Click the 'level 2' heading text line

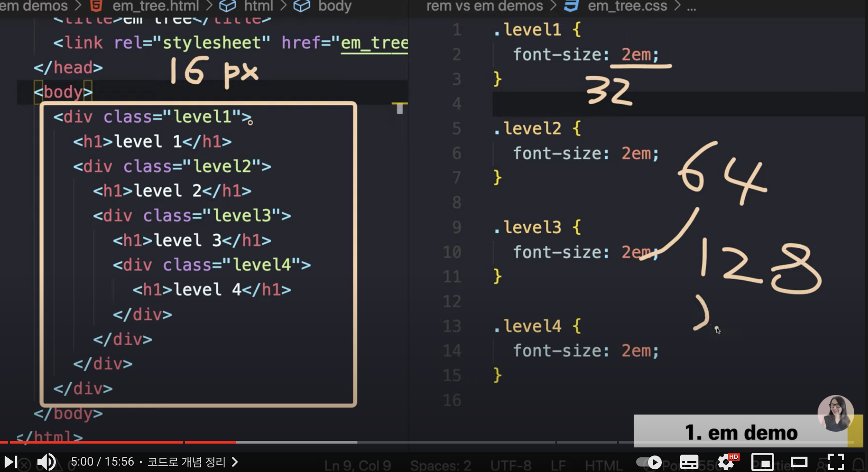tap(172, 191)
